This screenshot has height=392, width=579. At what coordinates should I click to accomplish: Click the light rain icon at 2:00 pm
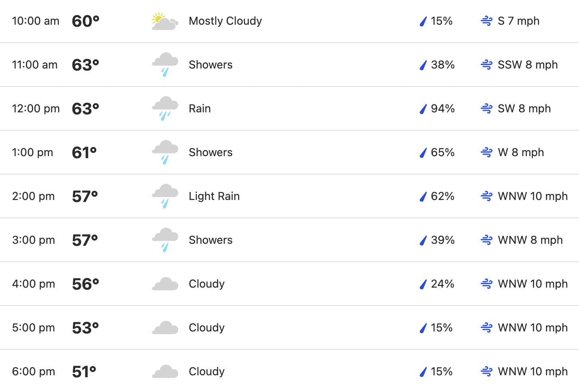(165, 196)
